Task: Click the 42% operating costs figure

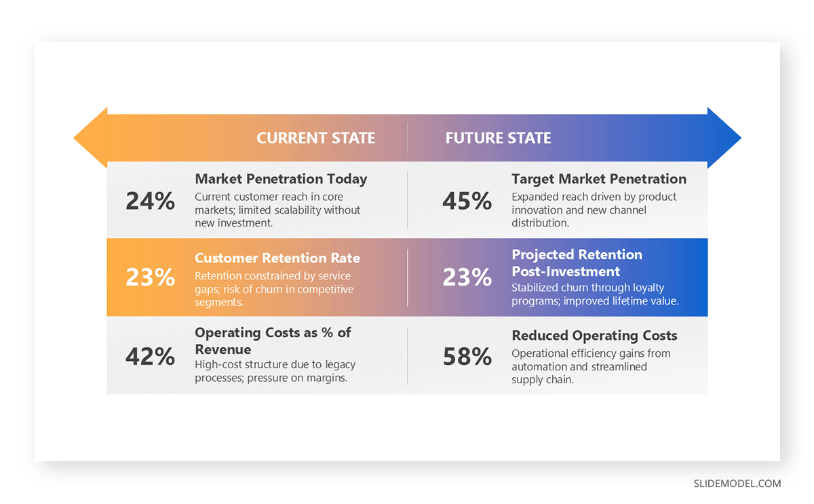Action: tap(150, 357)
